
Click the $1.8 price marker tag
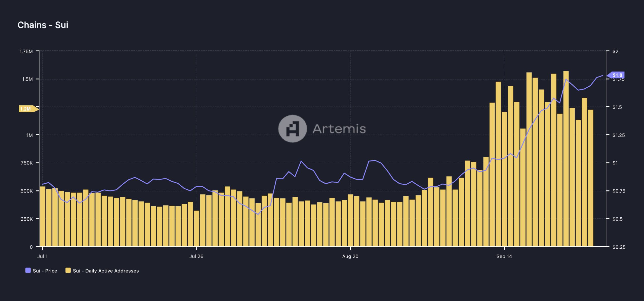[x=617, y=75]
